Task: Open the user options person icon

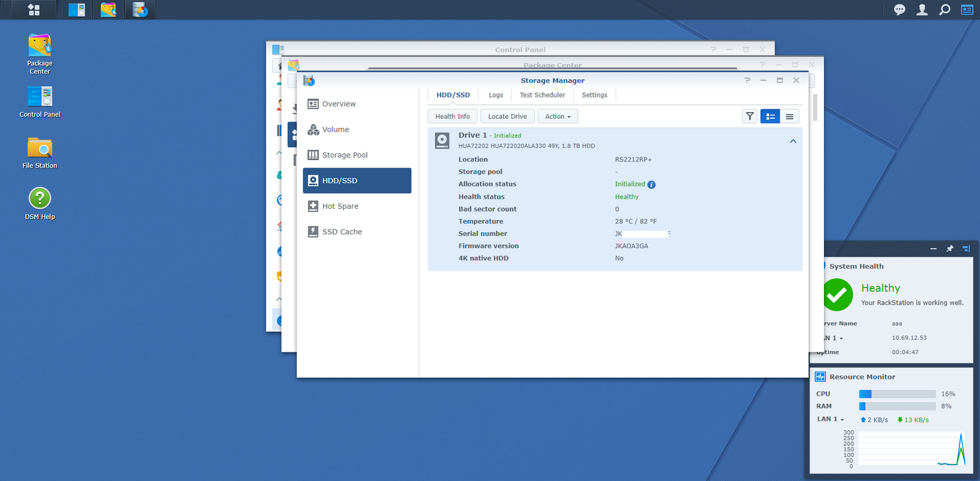Action: [922, 10]
